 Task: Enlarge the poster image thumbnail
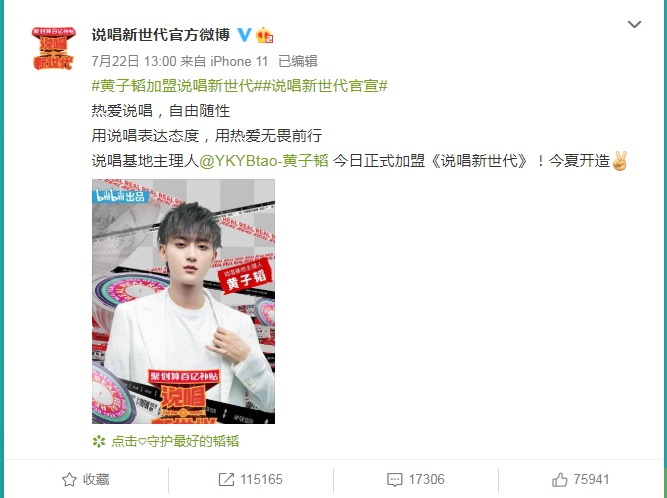pyautogui.click(x=183, y=301)
